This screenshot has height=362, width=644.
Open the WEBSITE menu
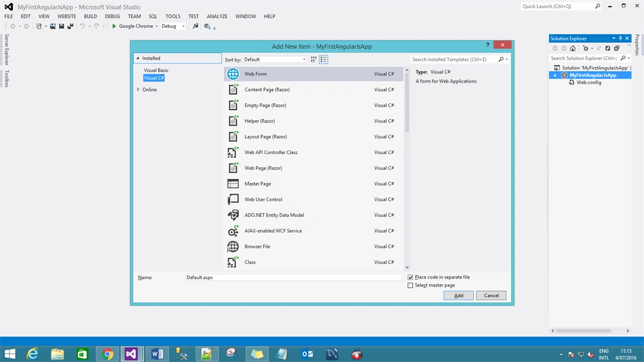pos(67,16)
